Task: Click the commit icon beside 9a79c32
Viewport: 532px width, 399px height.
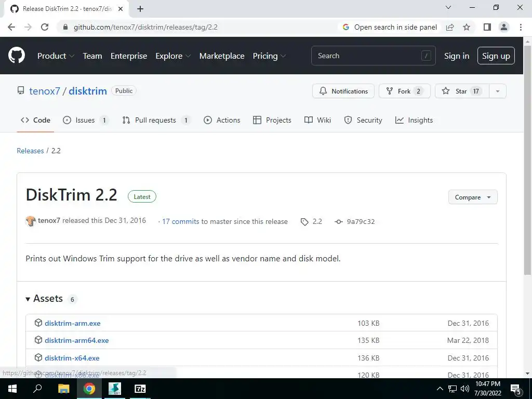Action: click(x=339, y=221)
